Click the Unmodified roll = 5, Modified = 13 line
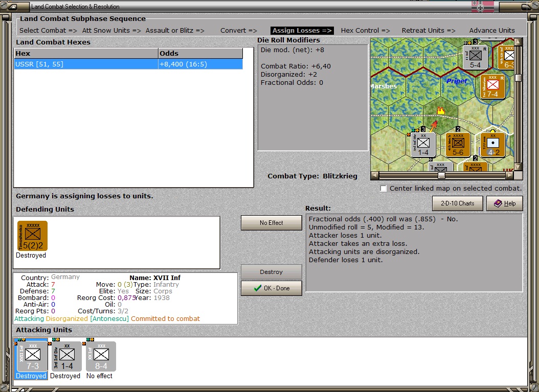The width and height of the screenshot is (539, 392). point(367,227)
